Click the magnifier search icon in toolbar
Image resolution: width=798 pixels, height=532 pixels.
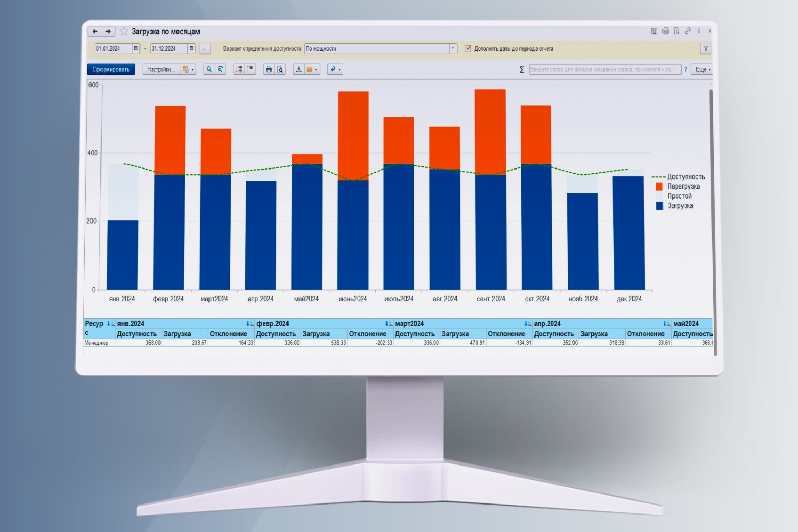[x=209, y=69]
